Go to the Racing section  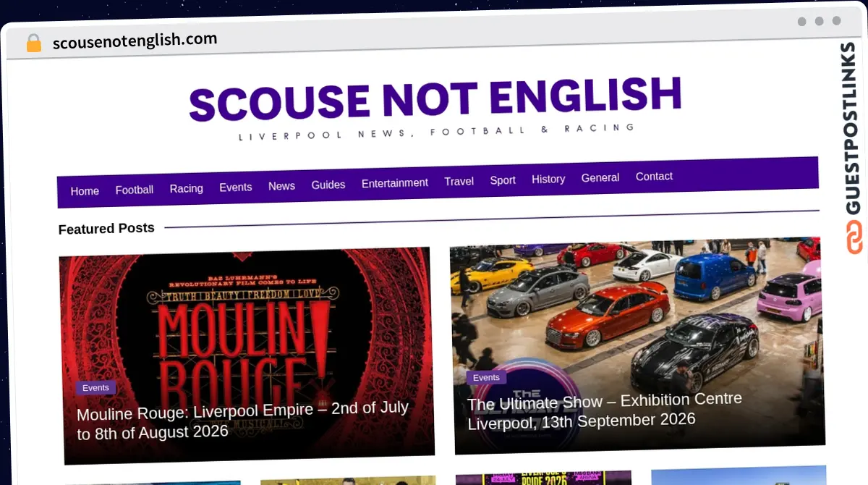(187, 188)
